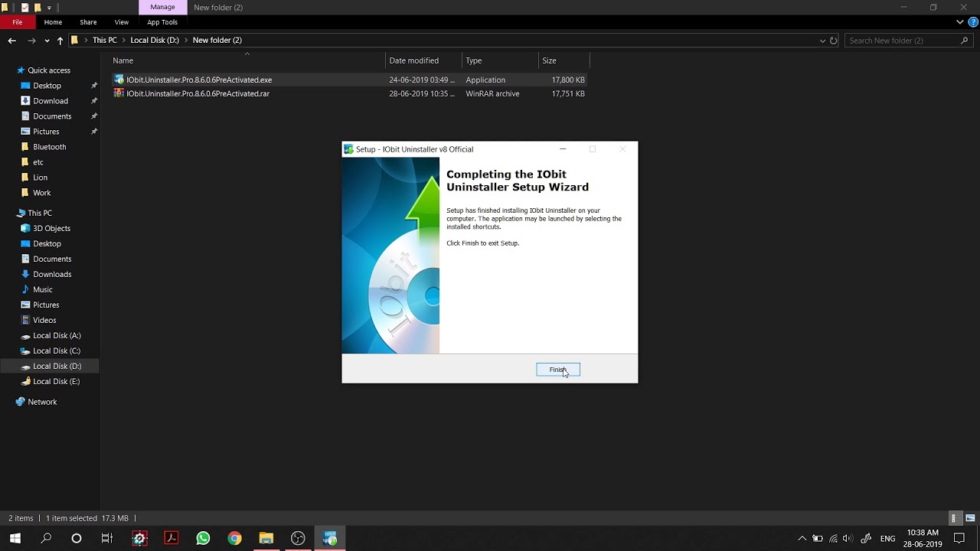The width and height of the screenshot is (980, 551).
Task: Open volume control in system tray
Action: pyautogui.click(x=848, y=539)
